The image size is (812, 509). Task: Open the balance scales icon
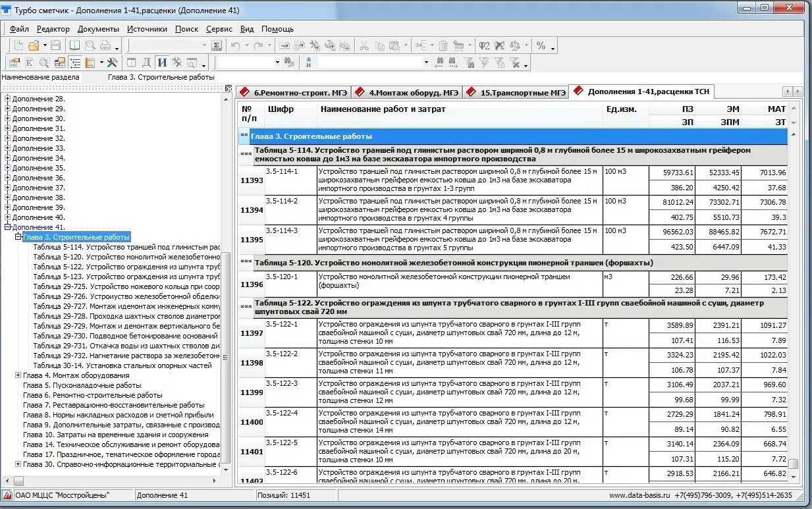click(x=515, y=45)
